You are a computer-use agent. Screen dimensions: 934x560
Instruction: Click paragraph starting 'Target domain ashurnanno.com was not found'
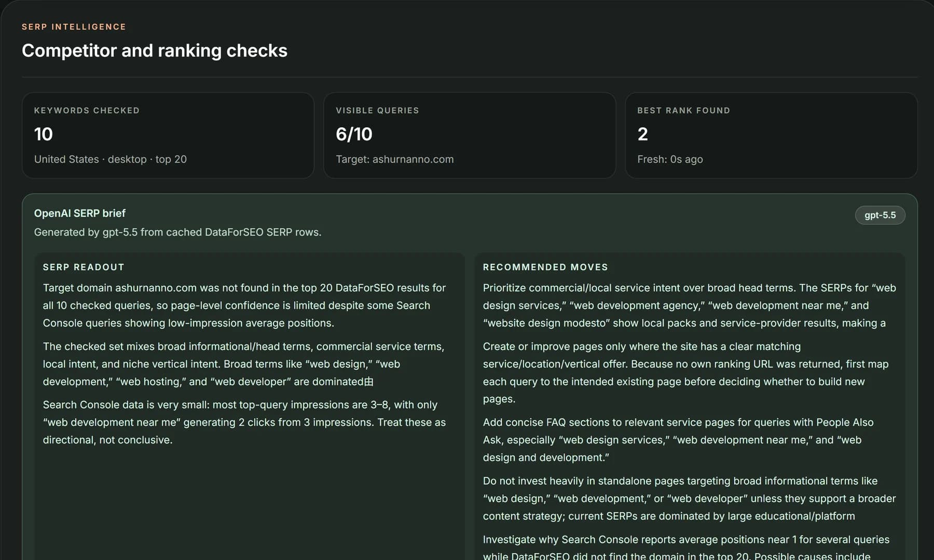[244, 305]
